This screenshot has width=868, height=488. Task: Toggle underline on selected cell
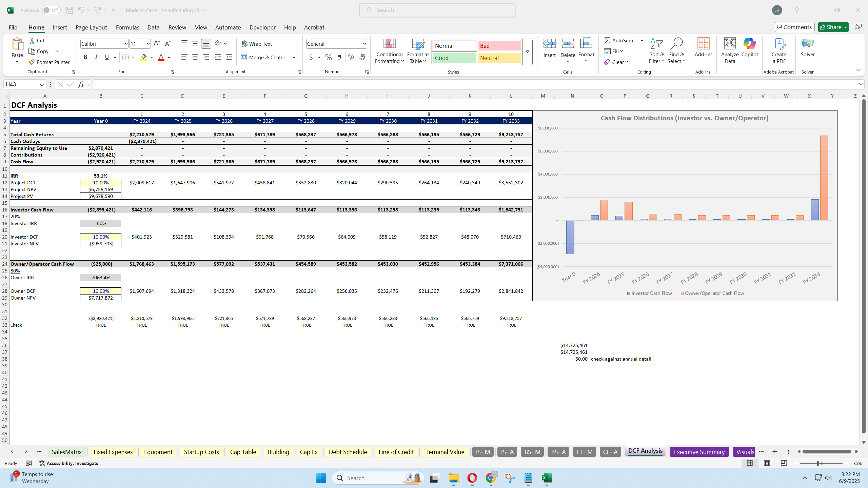click(x=106, y=57)
